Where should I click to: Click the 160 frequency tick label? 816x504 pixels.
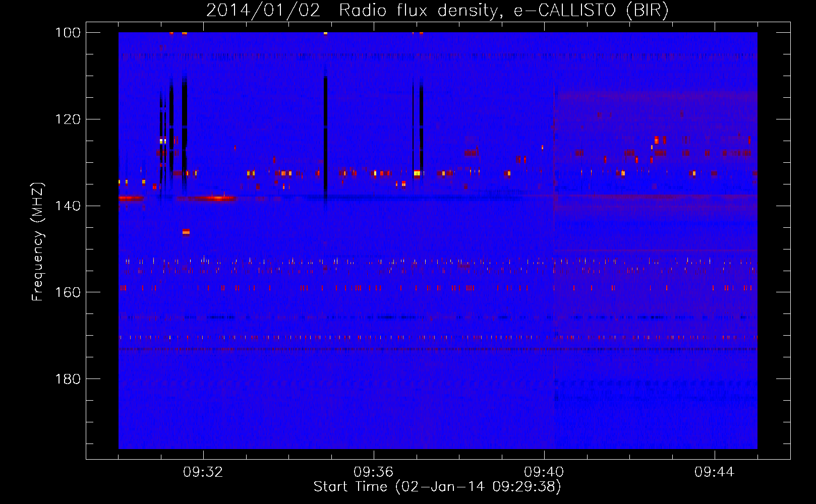[x=68, y=292]
